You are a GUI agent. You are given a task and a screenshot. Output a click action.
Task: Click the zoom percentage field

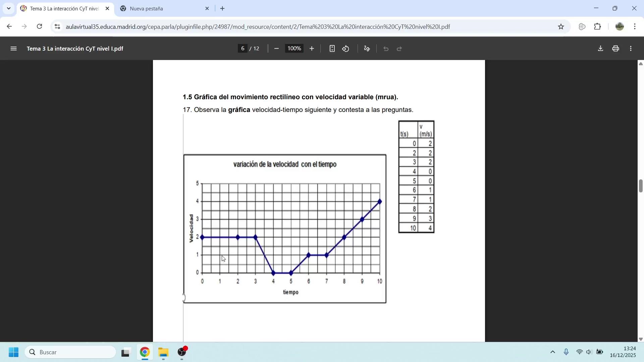pyautogui.click(x=294, y=49)
